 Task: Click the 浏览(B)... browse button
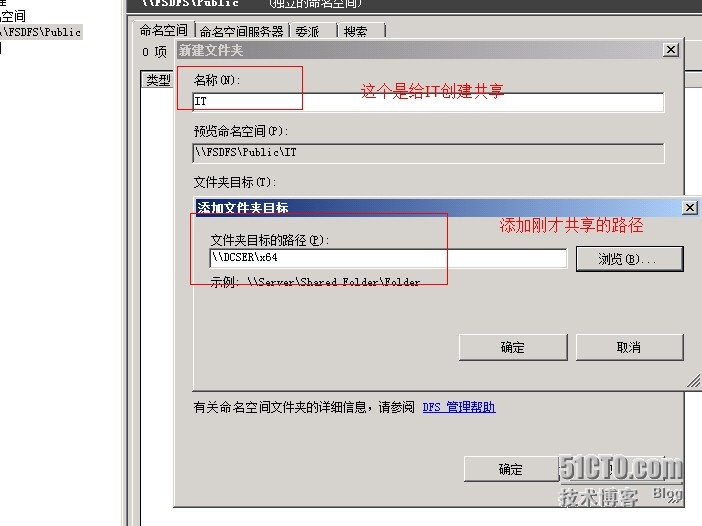tap(629, 259)
